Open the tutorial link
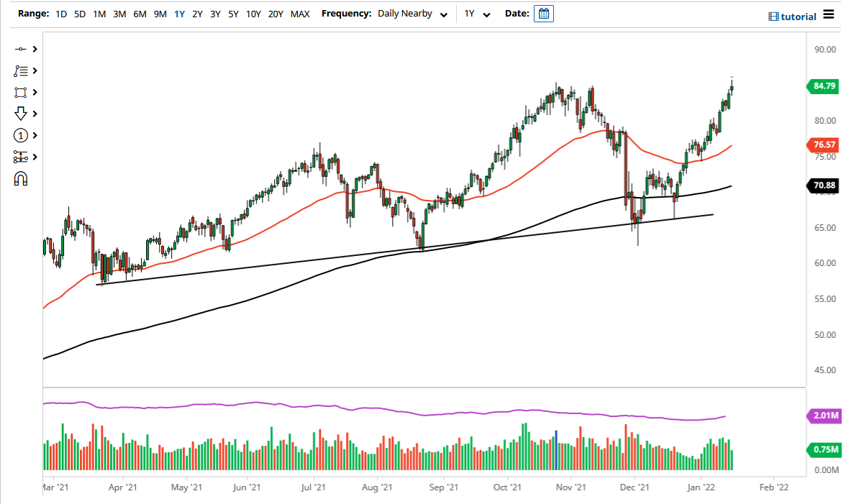The width and height of the screenshot is (846, 504). [x=799, y=16]
